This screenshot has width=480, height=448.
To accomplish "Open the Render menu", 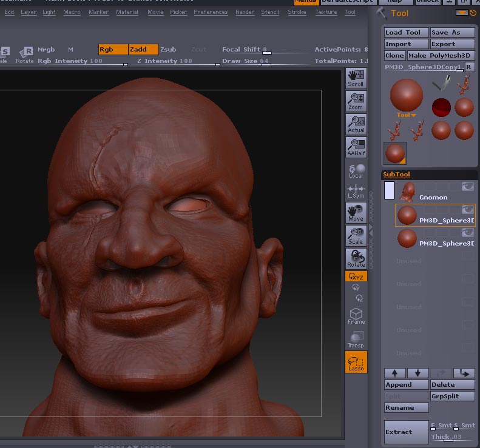I will [x=245, y=12].
